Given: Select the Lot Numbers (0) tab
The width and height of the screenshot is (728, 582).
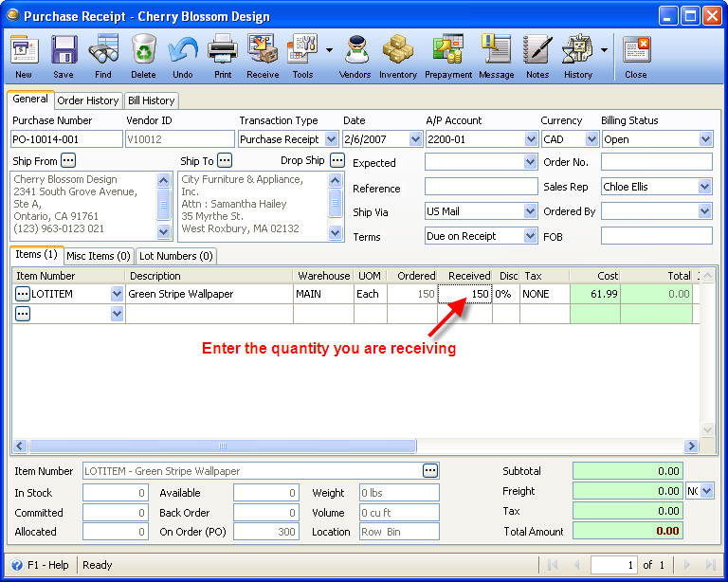Looking at the screenshot, I should point(176,256).
